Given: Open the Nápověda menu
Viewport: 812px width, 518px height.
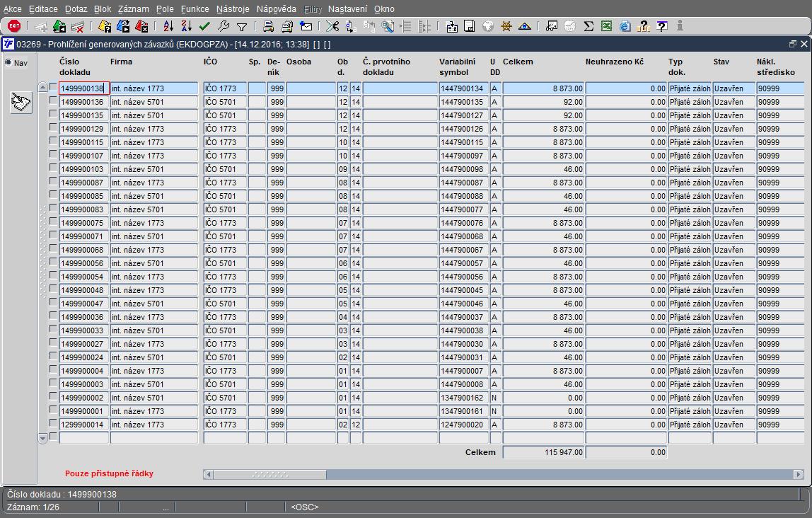Looking at the screenshot, I should (x=277, y=8).
